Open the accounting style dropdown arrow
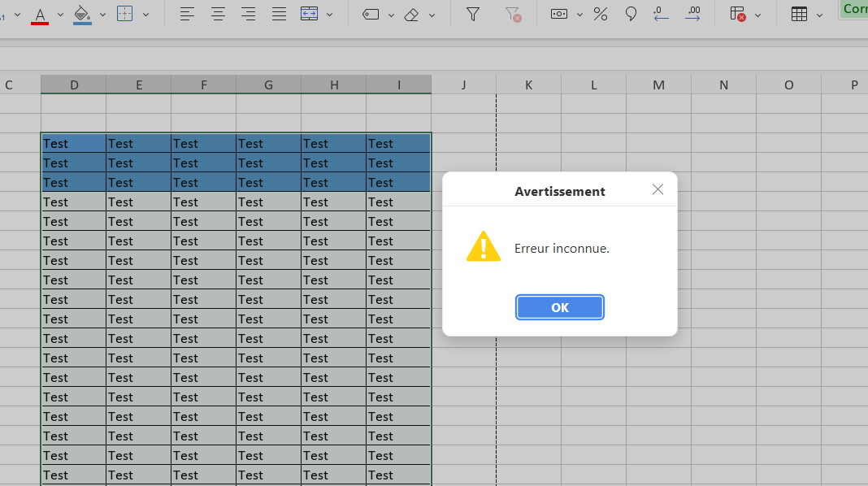Viewport: 868px width, 486px height. click(579, 15)
